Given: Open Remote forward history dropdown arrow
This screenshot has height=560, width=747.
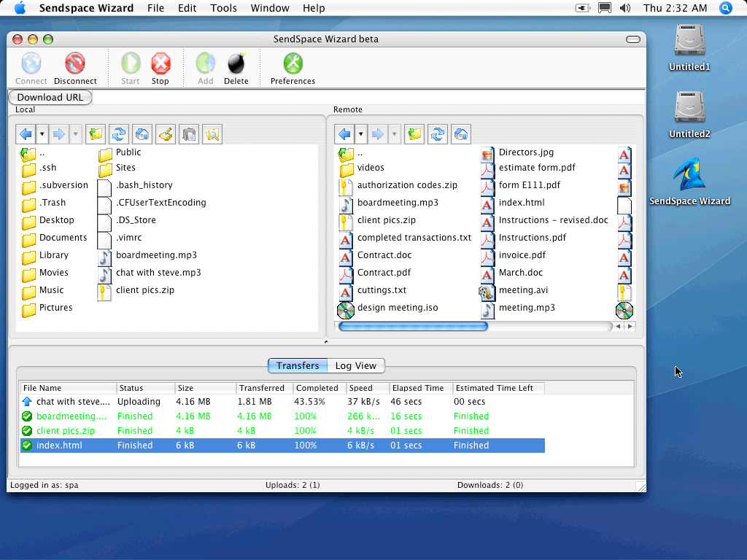Looking at the screenshot, I should (394, 134).
